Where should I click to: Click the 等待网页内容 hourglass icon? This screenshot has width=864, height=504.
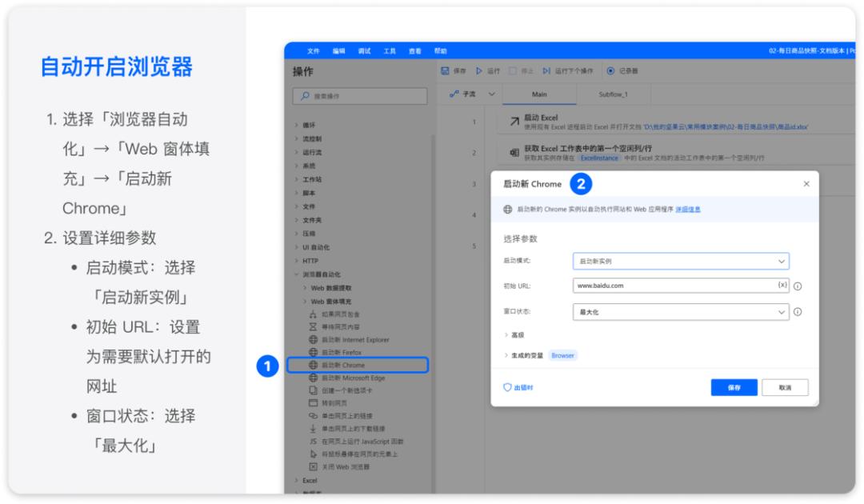tap(313, 326)
